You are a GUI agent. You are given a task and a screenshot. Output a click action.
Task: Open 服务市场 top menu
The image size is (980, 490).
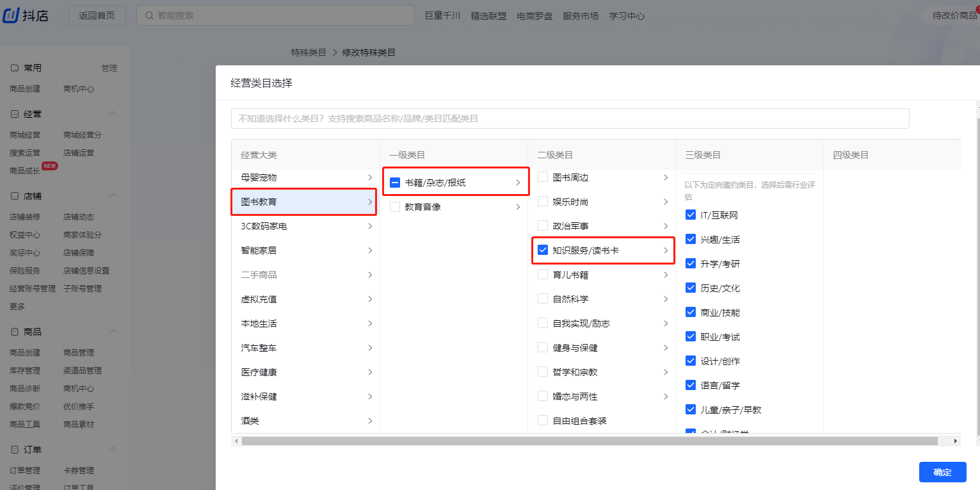point(581,16)
